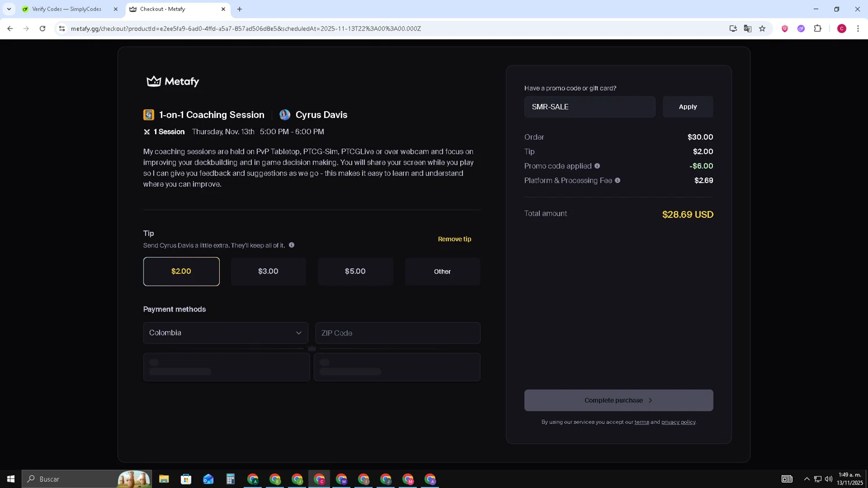This screenshot has width=868, height=488.
Task: Click the Thursday, Nov. 13th session date
Action: tap(223, 132)
